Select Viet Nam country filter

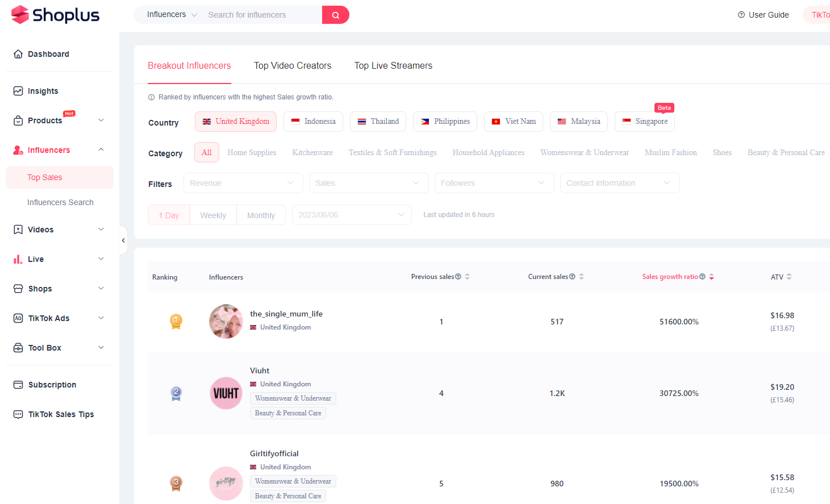[514, 122]
